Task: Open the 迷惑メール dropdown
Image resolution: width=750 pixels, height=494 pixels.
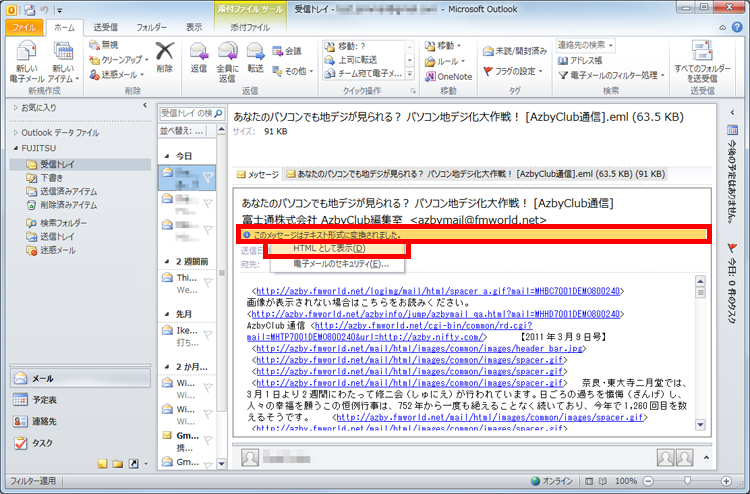Action: (117, 75)
